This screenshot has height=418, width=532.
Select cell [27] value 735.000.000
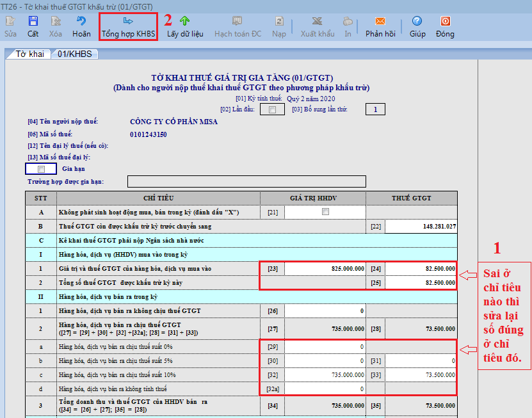pos(325,329)
